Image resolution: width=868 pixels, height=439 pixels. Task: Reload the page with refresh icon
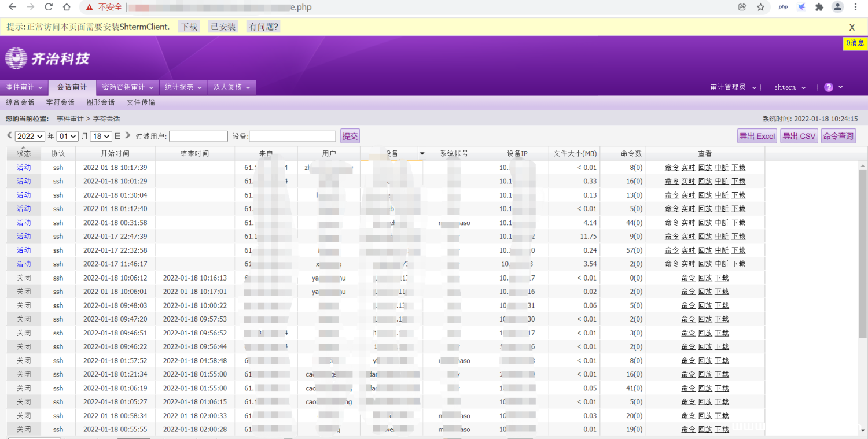(49, 7)
